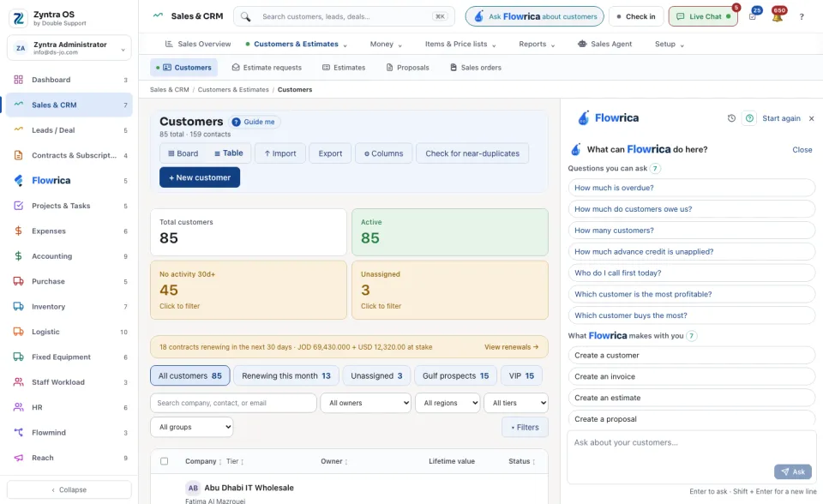The height and width of the screenshot is (504, 823).
Task: Open the All regions dropdown
Action: pos(448,403)
